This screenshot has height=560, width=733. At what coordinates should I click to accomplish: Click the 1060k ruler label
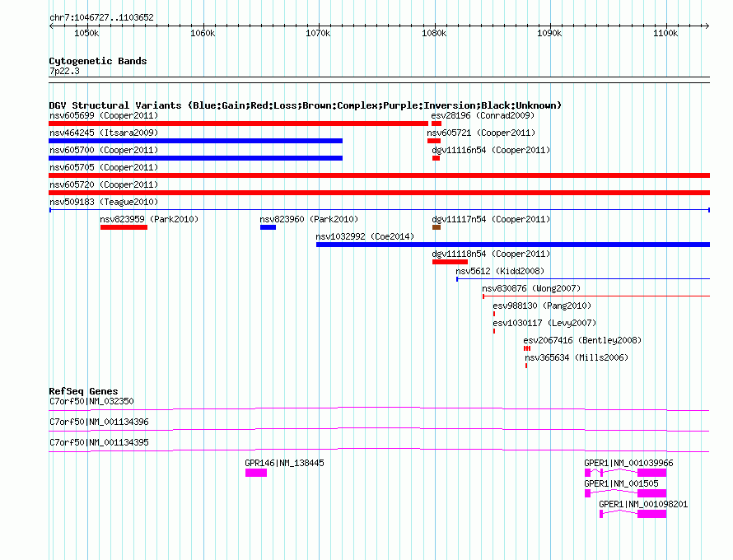point(203,33)
